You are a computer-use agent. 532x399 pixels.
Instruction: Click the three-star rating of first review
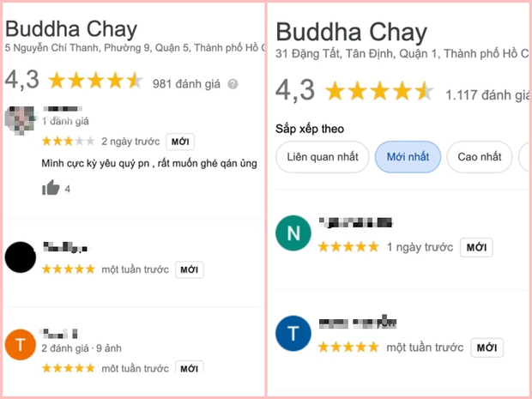tap(68, 141)
